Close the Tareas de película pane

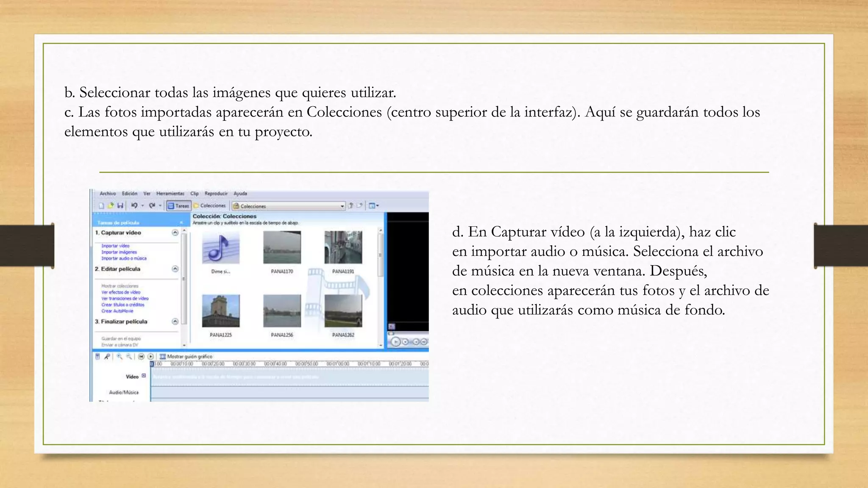(181, 223)
